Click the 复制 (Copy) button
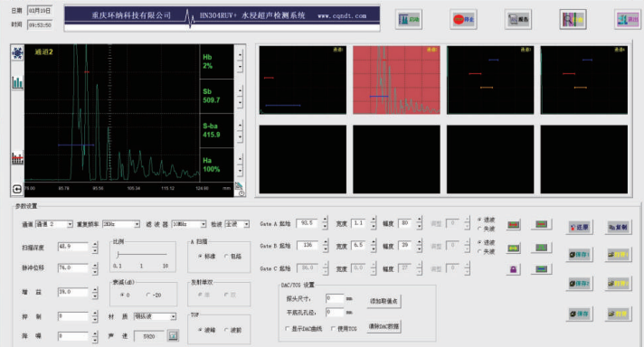Screen dimensions: 644x347 pos(618,227)
